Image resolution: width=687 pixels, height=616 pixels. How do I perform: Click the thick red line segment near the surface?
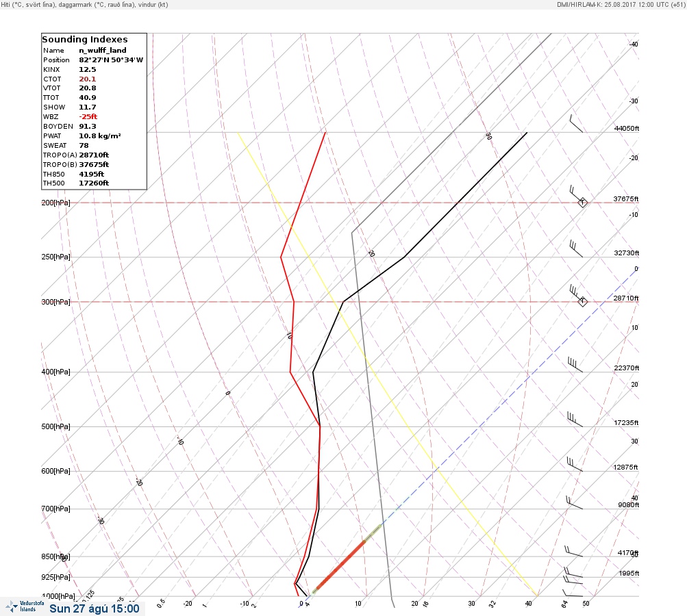[x=340, y=565]
